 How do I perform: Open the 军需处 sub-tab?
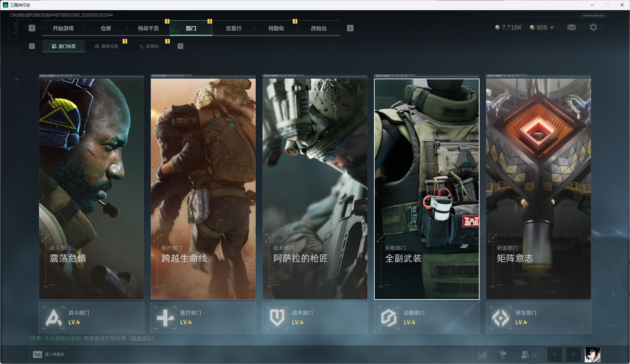click(x=149, y=46)
